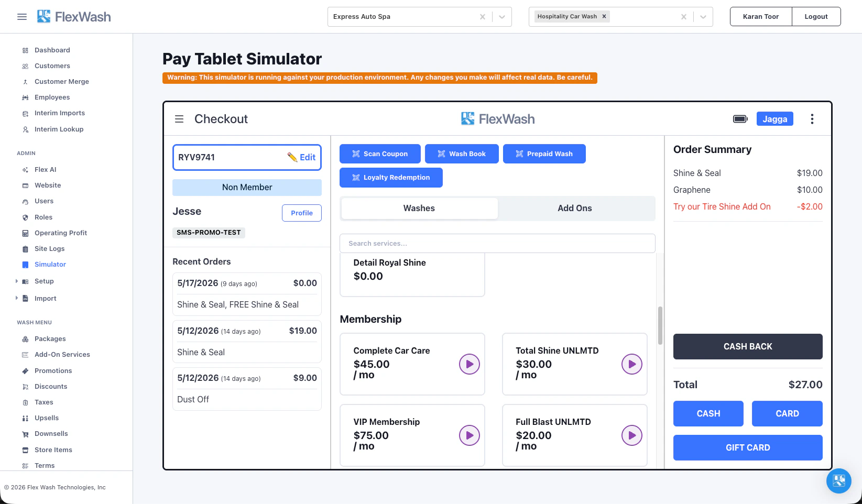Play the Full Blast UNLMTD video

[632, 435]
